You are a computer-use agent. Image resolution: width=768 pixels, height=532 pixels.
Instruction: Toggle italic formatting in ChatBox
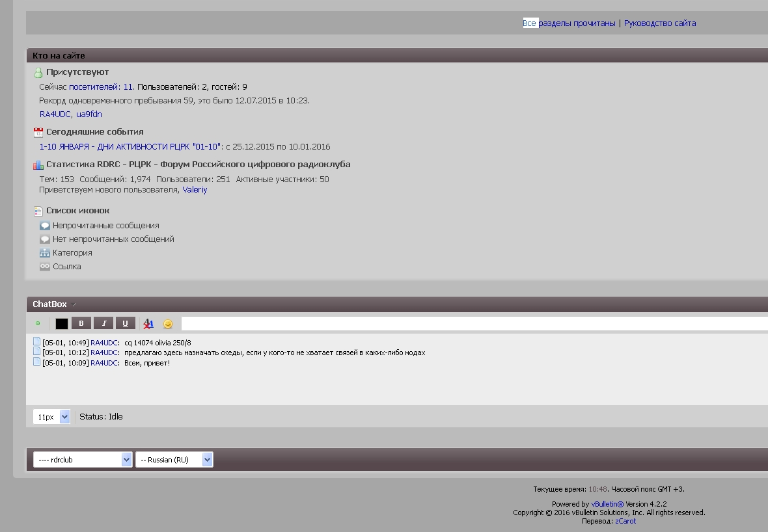pyautogui.click(x=103, y=323)
